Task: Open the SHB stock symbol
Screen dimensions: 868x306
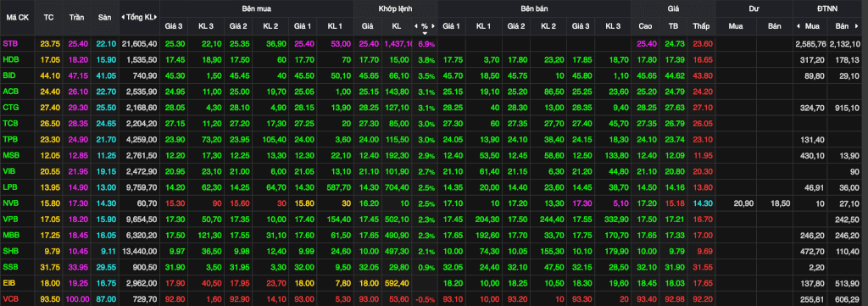Action: click(x=10, y=252)
